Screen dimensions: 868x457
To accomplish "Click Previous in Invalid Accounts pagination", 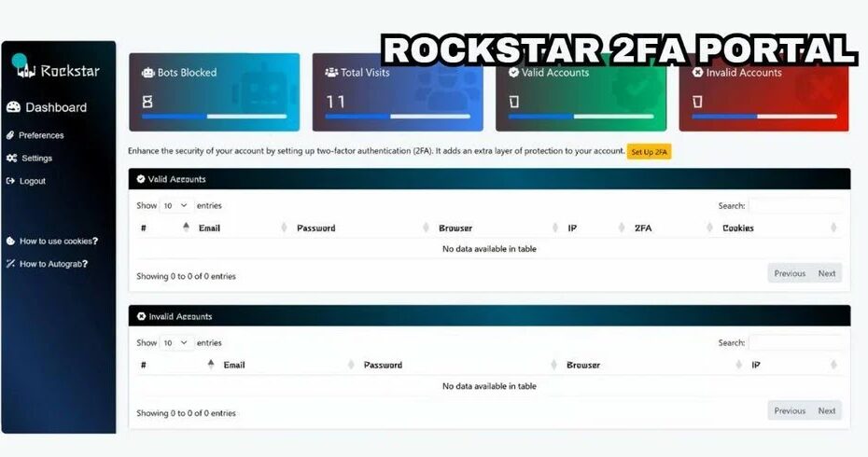I will (x=790, y=410).
